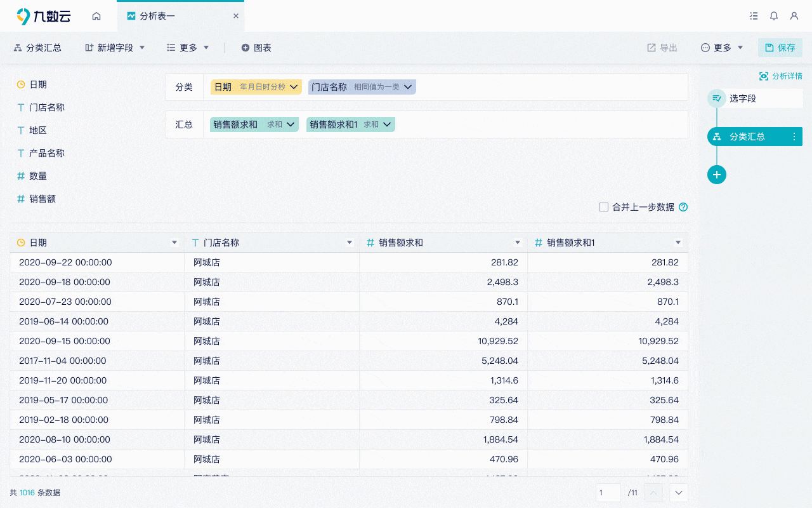Click cell 2020-09-22 00:00:00
The width and height of the screenshot is (812, 508).
pyautogui.click(x=97, y=262)
